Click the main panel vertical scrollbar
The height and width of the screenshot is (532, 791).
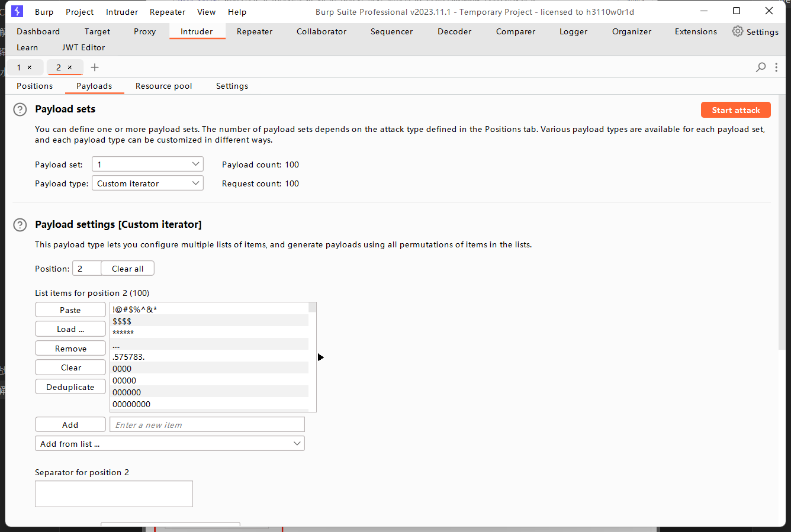[x=782, y=222]
